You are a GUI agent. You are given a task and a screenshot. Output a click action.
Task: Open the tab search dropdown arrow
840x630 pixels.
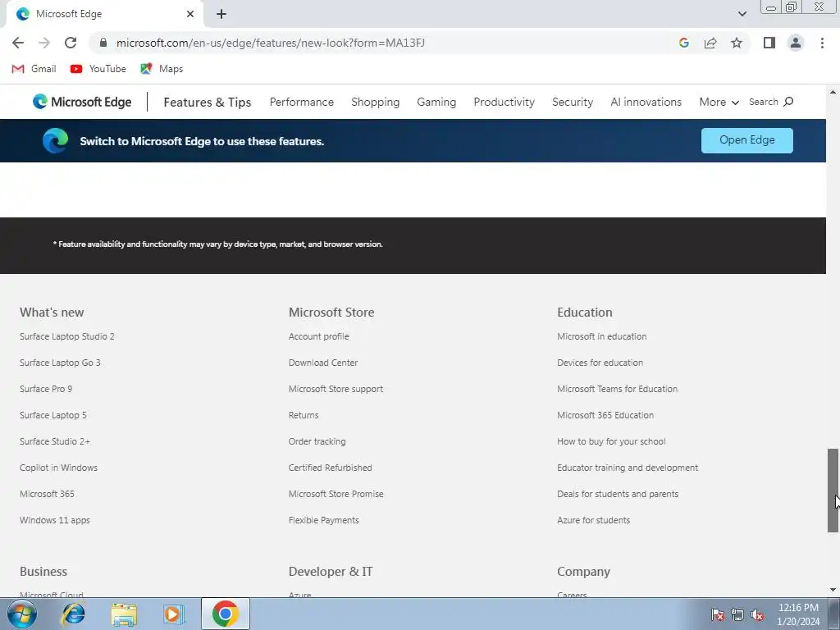[742, 14]
